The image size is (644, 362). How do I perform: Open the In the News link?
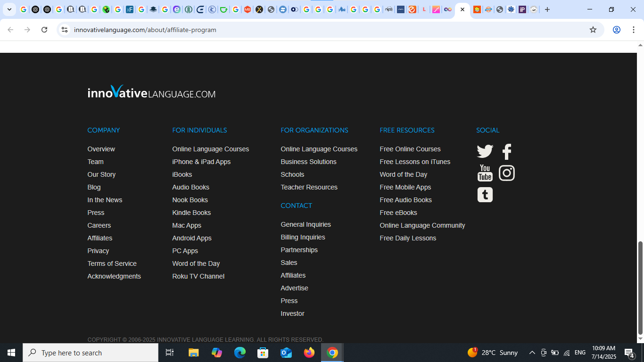(105, 200)
